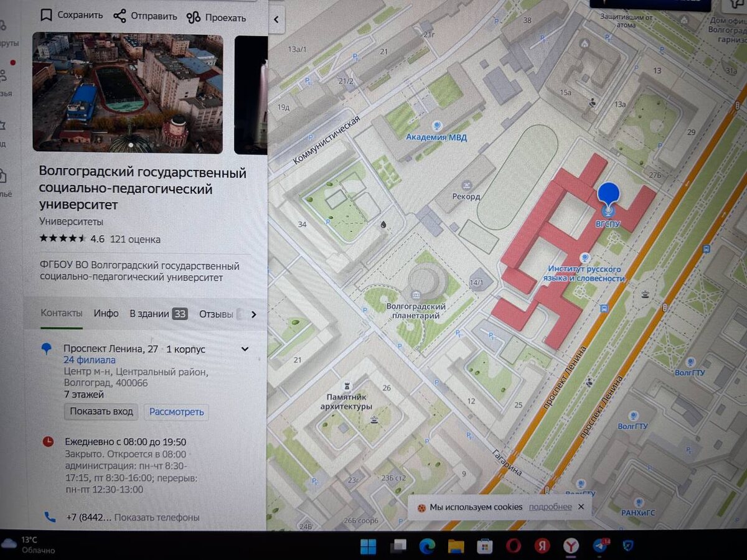The height and width of the screenshot is (560, 747).
Task: Open the blue shield app on the taskbar
Action: click(x=628, y=546)
